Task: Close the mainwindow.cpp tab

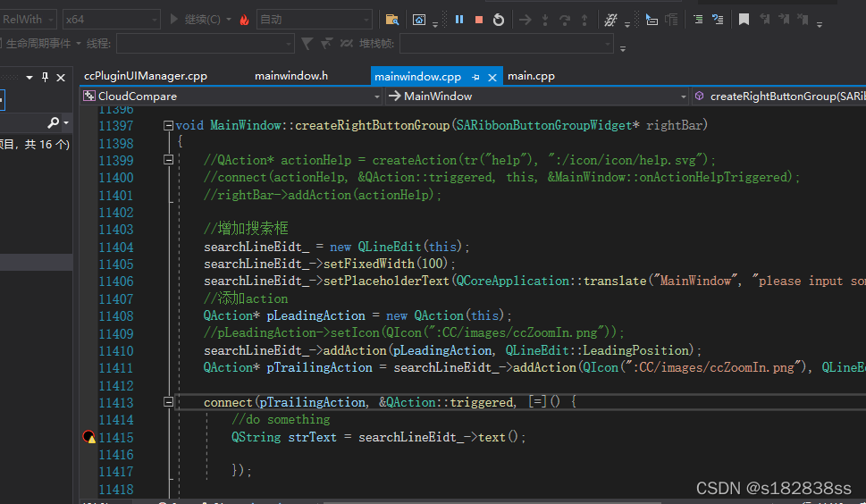Action: pos(492,78)
